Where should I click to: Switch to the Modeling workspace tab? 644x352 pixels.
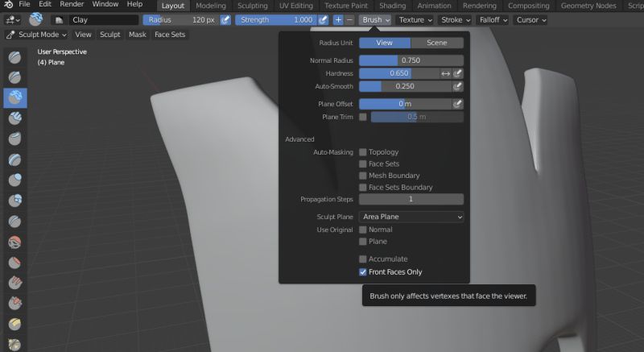click(211, 6)
